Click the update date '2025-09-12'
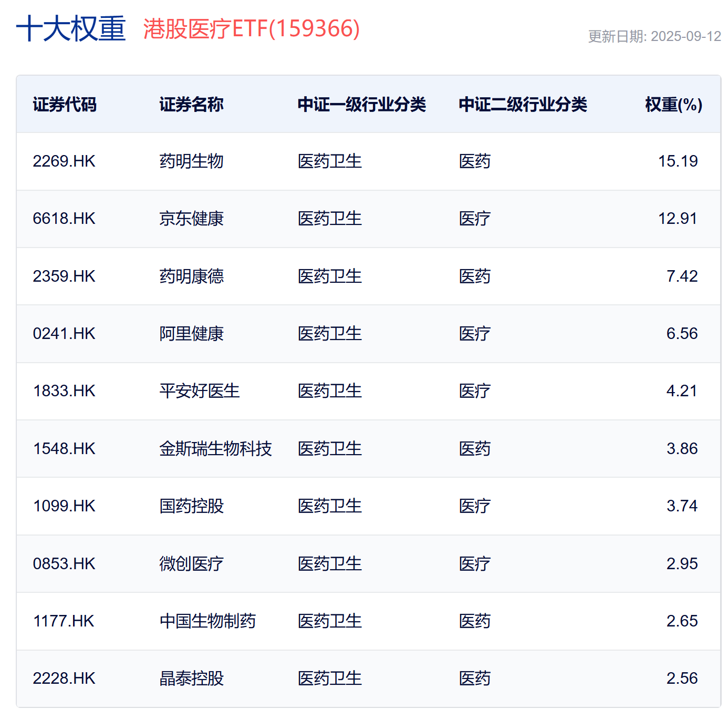Screen dimensions: 728x709 click(686, 36)
